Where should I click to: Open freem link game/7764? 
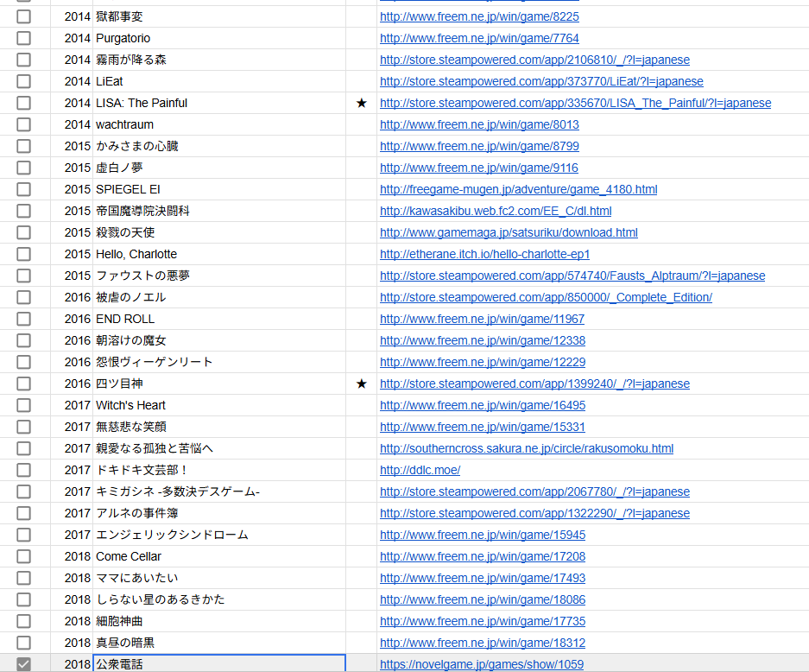(479, 38)
